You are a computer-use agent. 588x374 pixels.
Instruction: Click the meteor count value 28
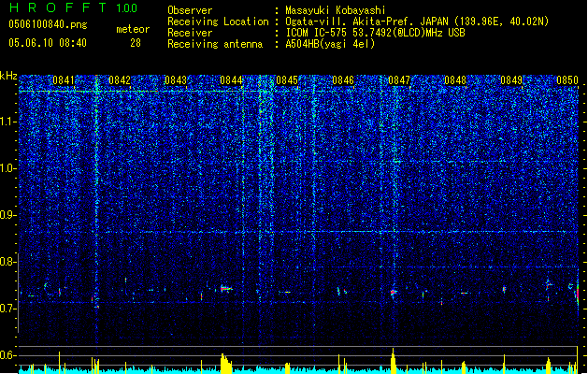point(136,43)
